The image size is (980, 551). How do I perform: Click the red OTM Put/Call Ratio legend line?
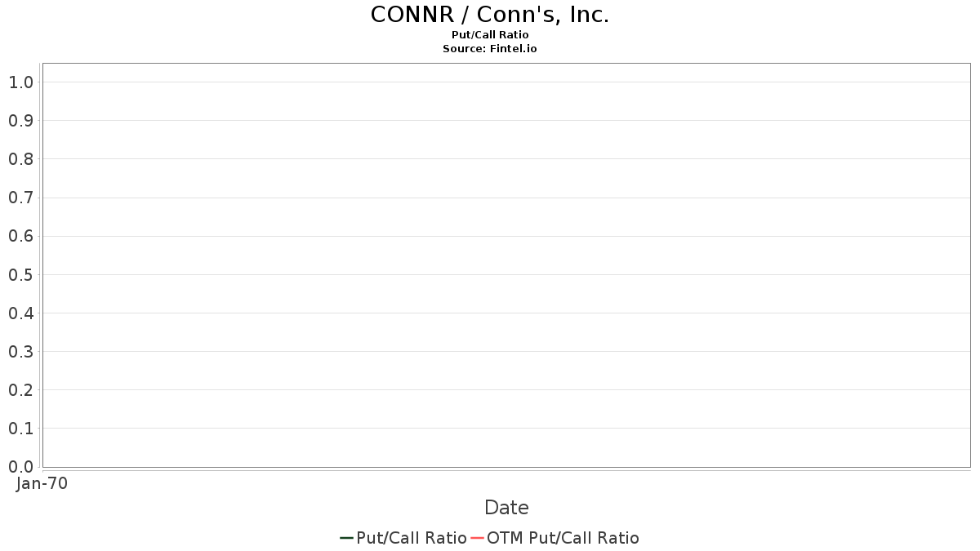pyautogui.click(x=477, y=538)
